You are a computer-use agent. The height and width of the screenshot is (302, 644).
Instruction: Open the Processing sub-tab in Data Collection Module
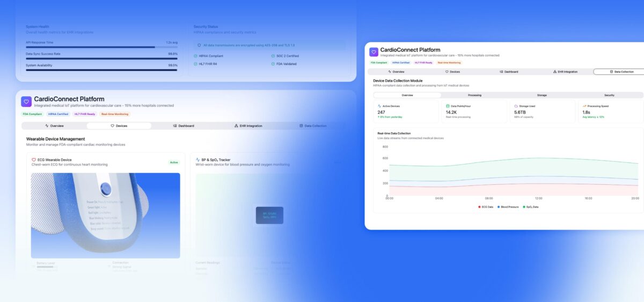[x=474, y=95]
